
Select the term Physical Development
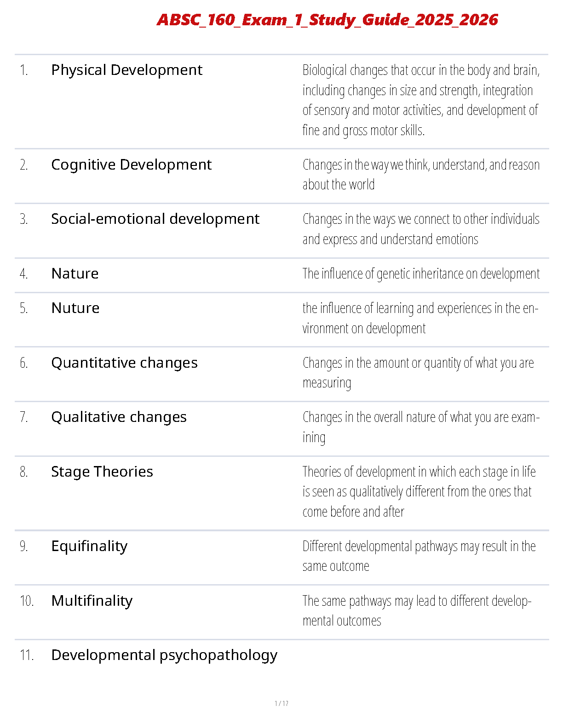pyautogui.click(x=126, y=70)
